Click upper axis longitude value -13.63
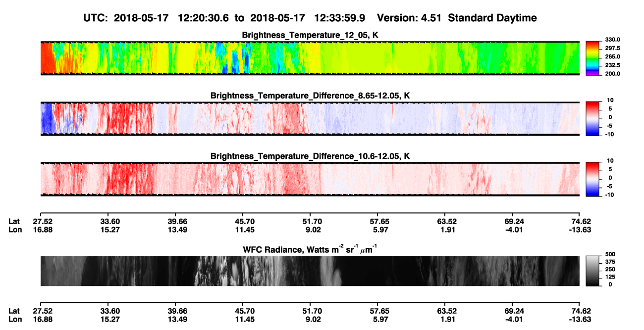 [580, 230]
